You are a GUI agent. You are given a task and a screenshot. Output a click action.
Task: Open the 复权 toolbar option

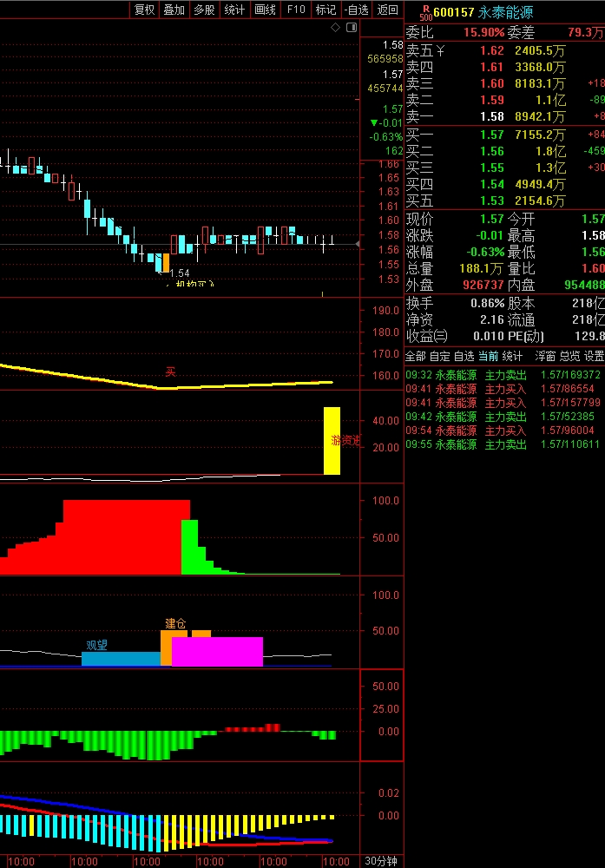(144, 10)
